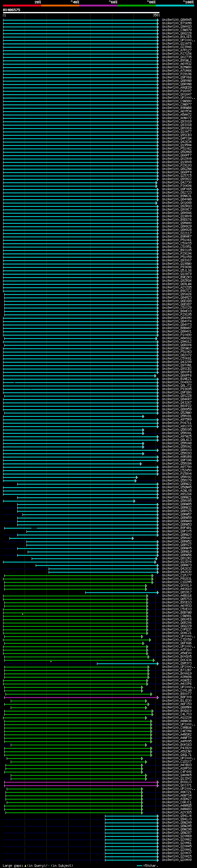
Task: Select the UniRef100_C9W980 label
Action: 177,101
